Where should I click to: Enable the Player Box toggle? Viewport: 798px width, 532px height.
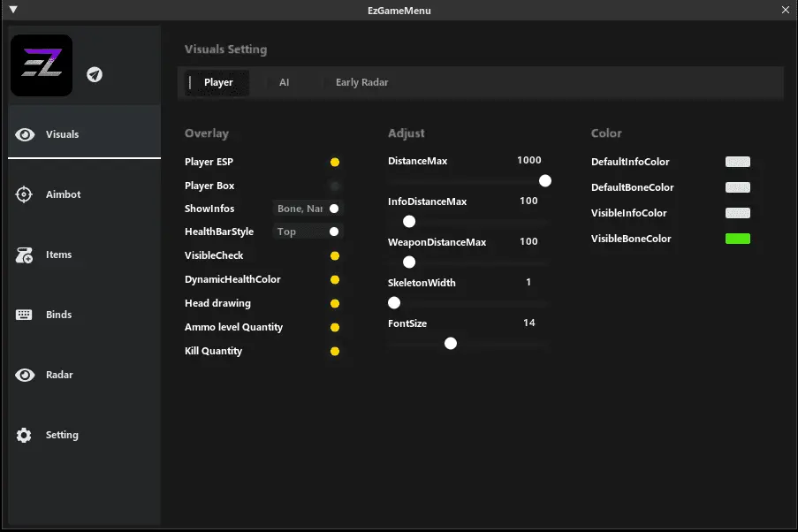tap(335, 186)
